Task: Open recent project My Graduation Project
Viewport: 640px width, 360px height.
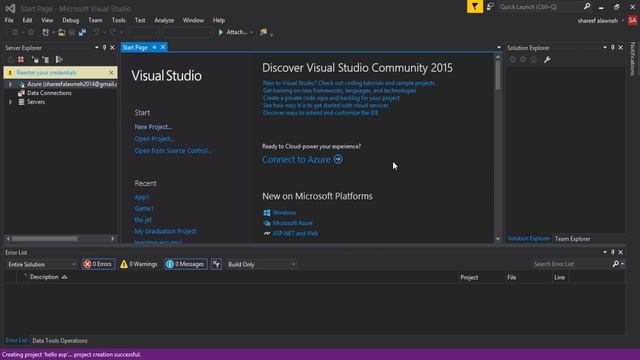Action: [x=165, y=231]
